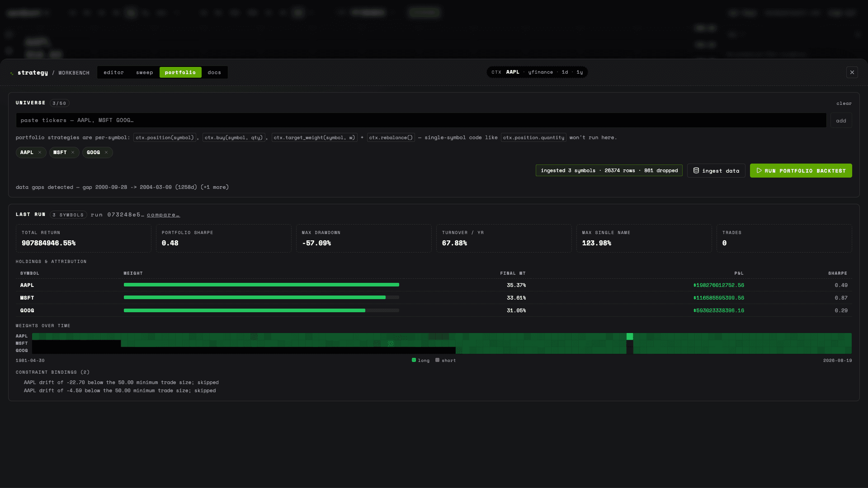
Task: Click the ctx.position.quantity code snippet
Action: (533, 137)
